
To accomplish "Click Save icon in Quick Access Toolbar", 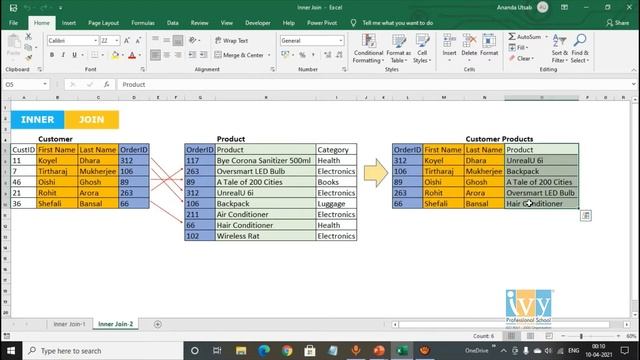I will pyautogui.click(x=13, y=8).
